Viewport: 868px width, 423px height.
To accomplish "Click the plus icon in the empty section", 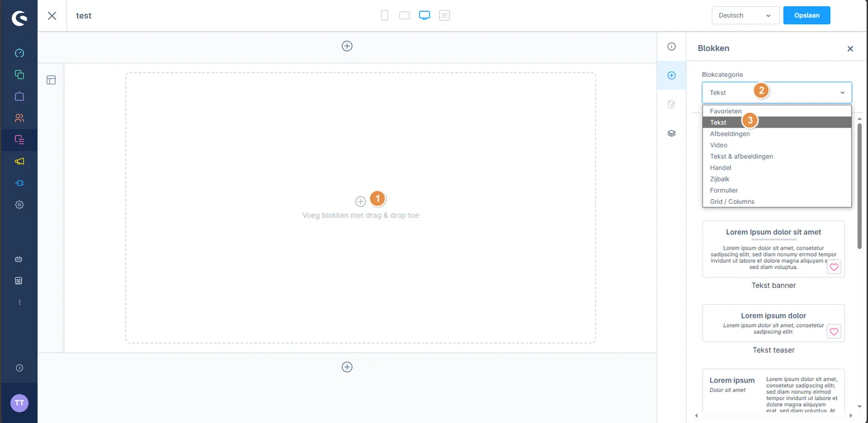I will pyautogui.click(x=360, y=201).
